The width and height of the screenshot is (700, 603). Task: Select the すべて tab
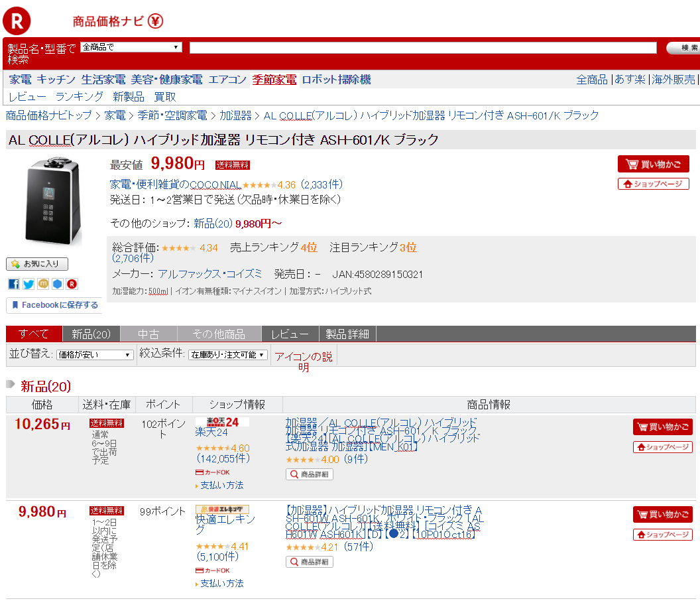click(34, 334)
